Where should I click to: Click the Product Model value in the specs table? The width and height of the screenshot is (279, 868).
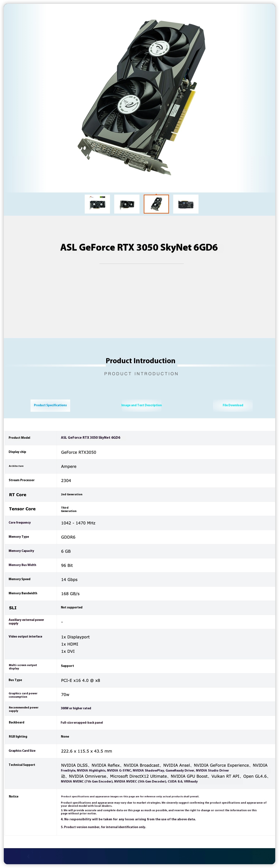pyautogui.click(x=91, y=437)
